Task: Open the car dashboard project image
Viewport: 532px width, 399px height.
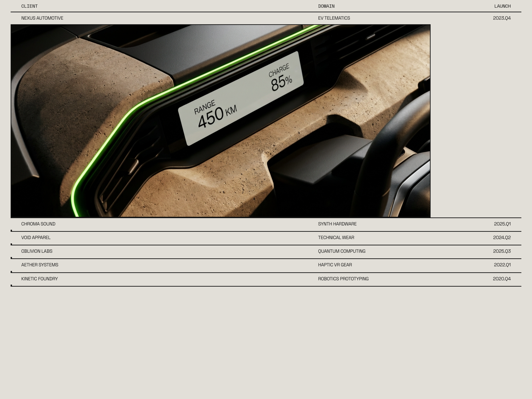Action: [x=221, y=121]
